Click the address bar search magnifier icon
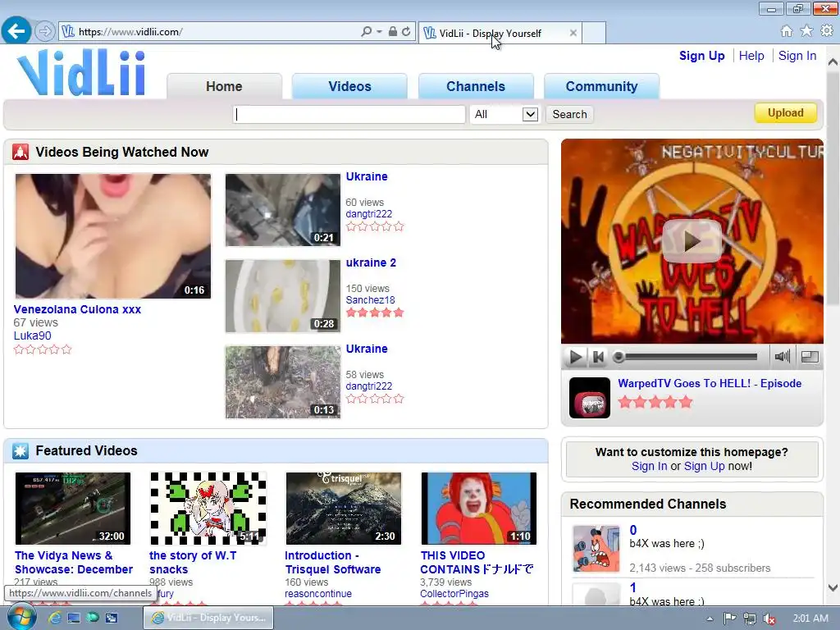Image resolution: width=840 pixels, height=630 pixels. (x=367, y=32)
